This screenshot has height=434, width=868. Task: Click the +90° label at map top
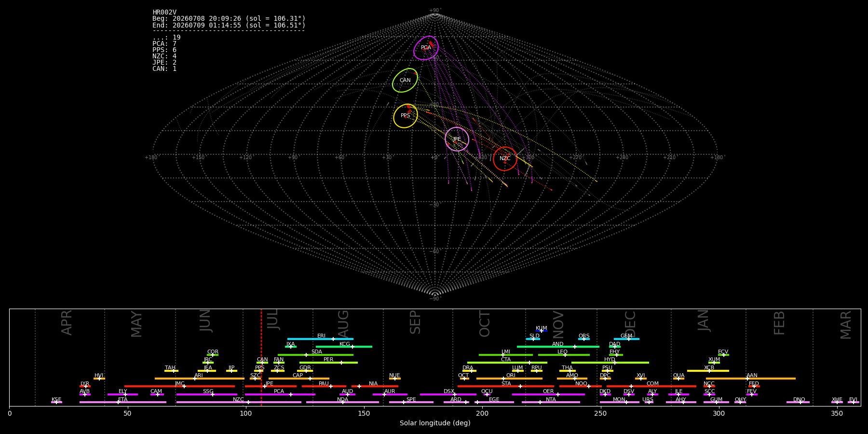pyautogui.click(x=435, y=11)
